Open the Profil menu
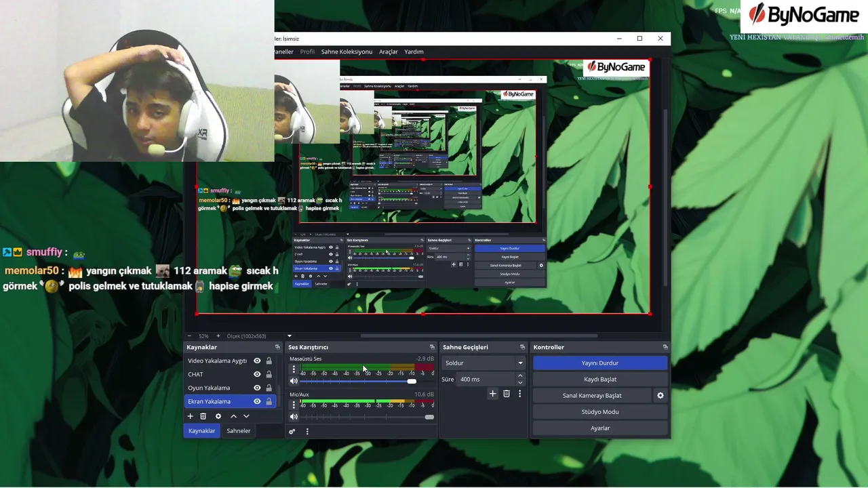The height and width of the screenshot is (488, 868). pos(307,52)
